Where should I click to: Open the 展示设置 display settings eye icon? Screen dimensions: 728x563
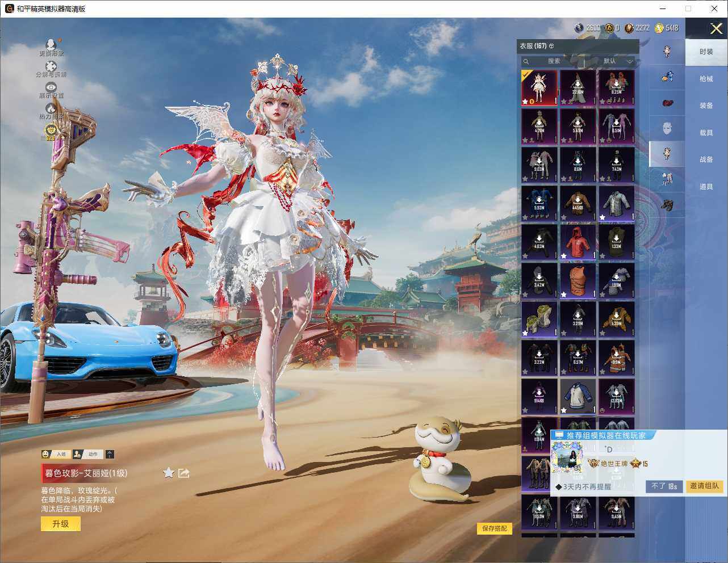pyautogui.click(x=51, y=87)
